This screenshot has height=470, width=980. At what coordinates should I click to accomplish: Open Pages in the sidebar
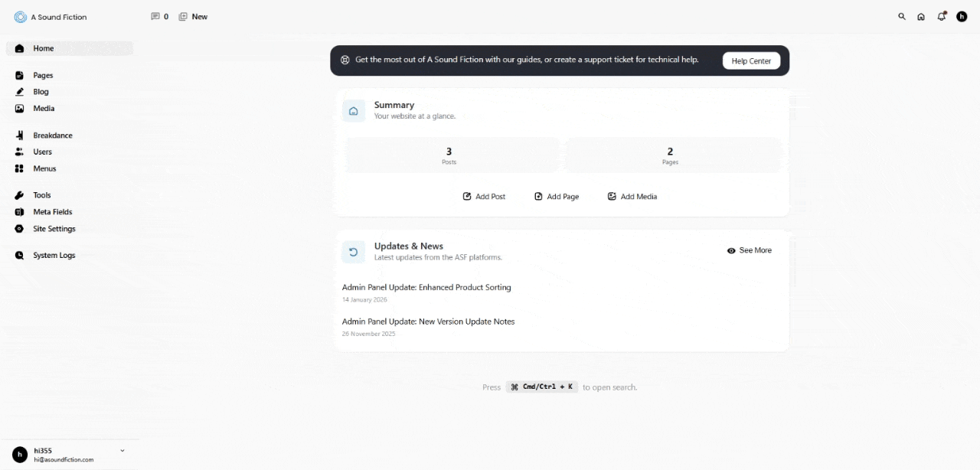coord(43,76)
